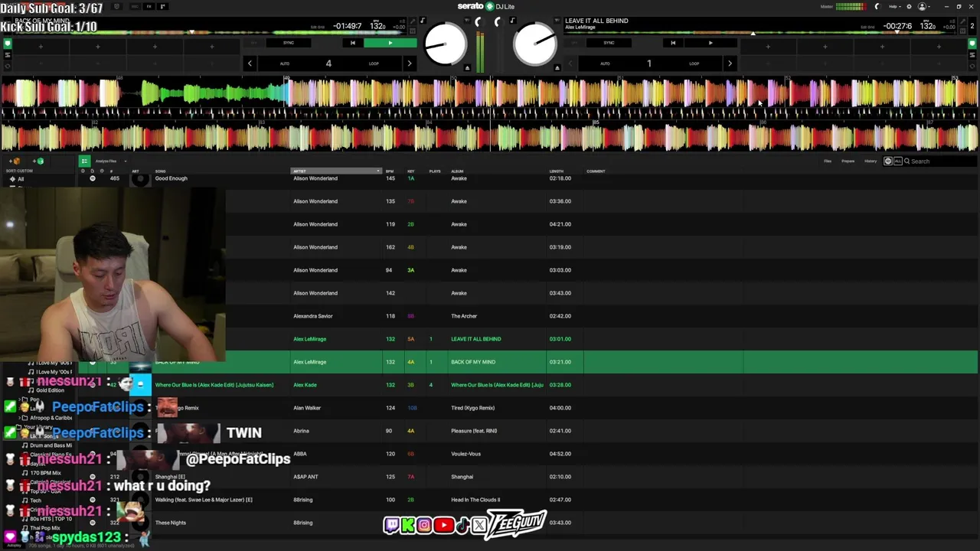Start playback on the right deck
Screen dimensions: 980x551
[x=710, y=43]
